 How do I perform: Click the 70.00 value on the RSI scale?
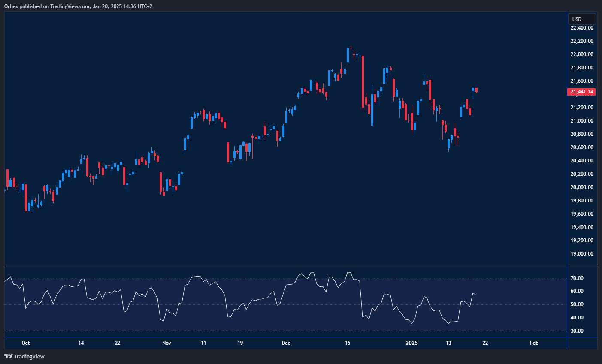pyautogui.click(x=577, y=278)
